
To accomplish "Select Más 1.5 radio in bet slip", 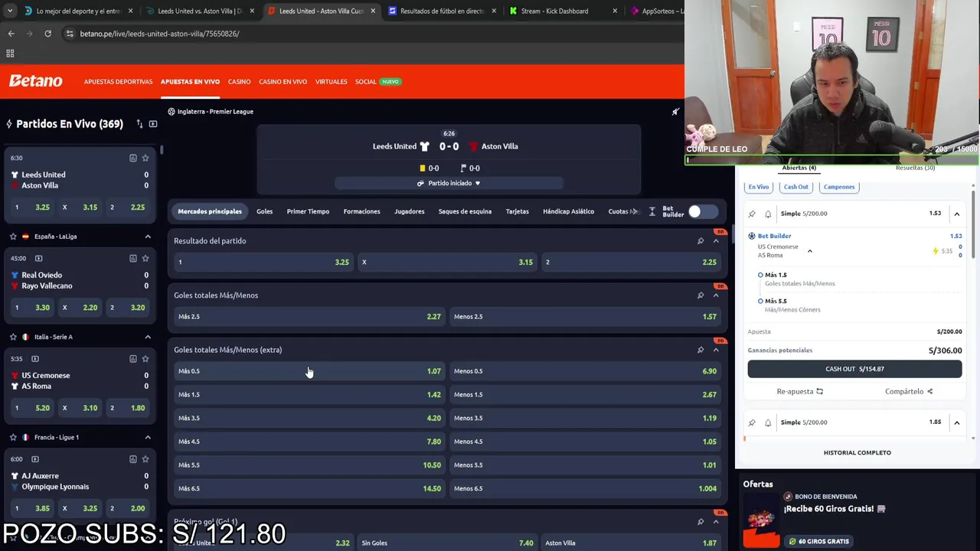I will pyautogui.click(x=760, y=275).
